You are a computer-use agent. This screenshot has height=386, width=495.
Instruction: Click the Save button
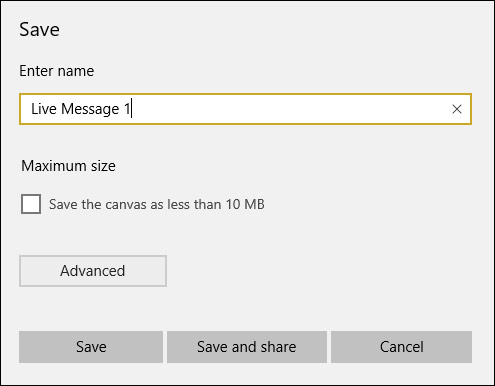point(91,347)
